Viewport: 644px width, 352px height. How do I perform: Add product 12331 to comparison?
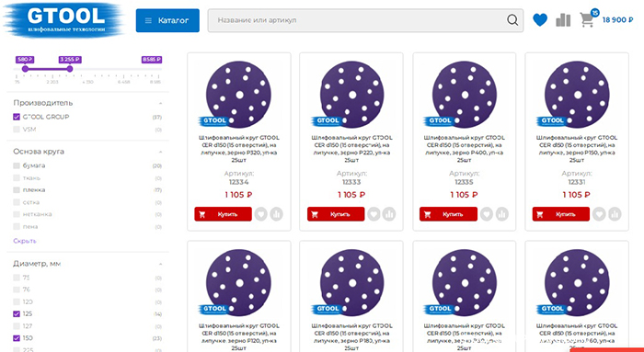pos(615,214)
